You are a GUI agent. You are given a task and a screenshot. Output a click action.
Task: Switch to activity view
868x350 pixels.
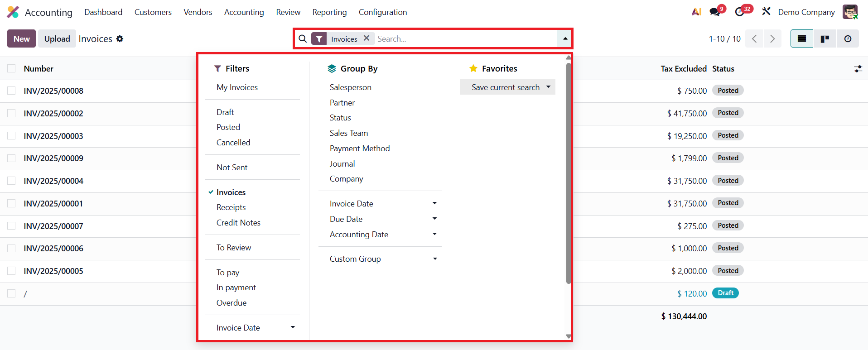(848, 39)
